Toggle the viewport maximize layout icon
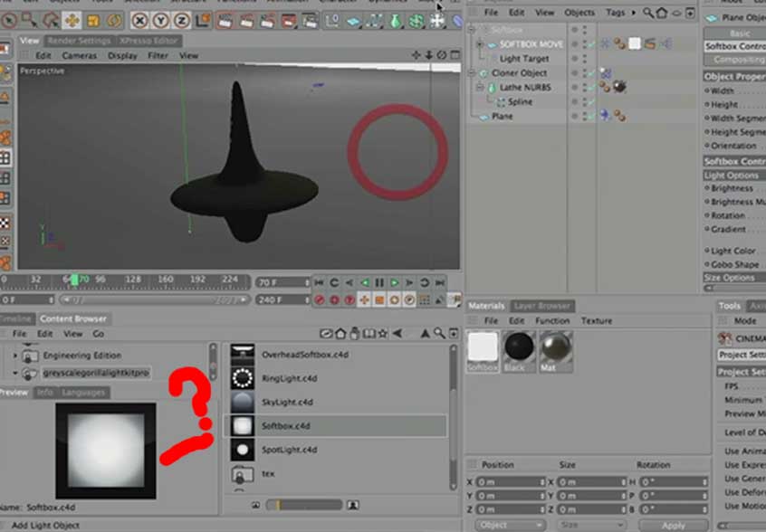The width and height of the screenshot is (766, 532). click(x=455, y=55)
